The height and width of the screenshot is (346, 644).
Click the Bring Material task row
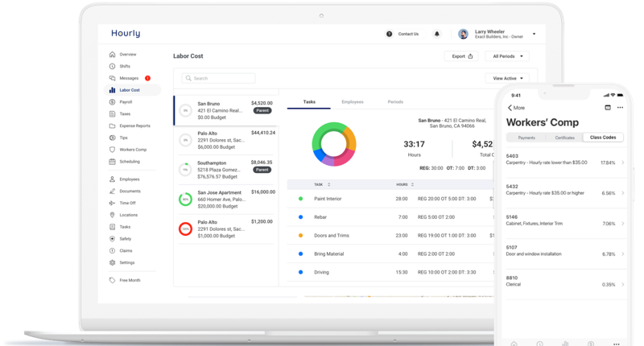(390, 253)
